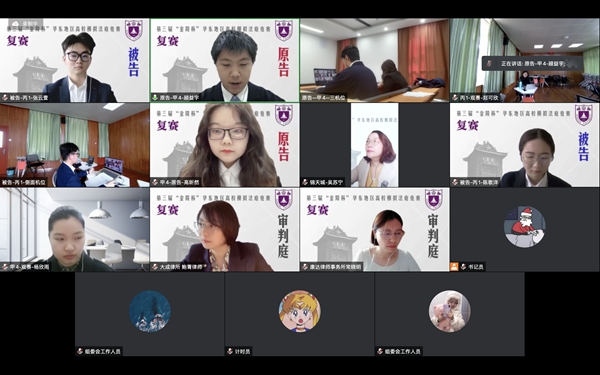Screen dimensions: 600x375
Task: Click the muted mic icon beside 书记员 name
Action: (463, 267)
